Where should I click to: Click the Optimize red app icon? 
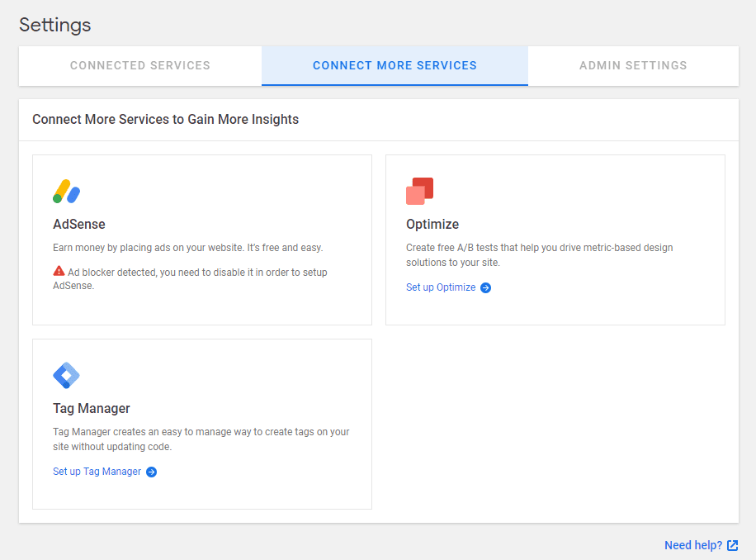click(x=419, y=190)
